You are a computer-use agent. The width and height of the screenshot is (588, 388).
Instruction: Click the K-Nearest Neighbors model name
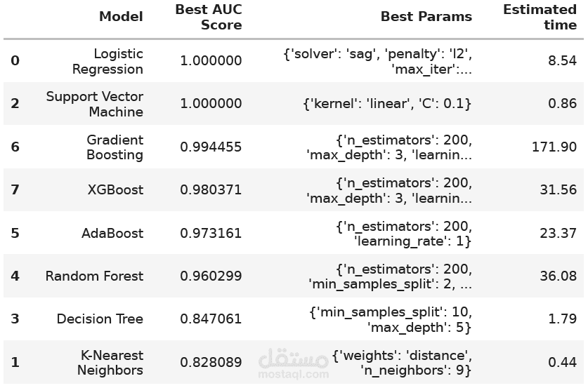110,363
